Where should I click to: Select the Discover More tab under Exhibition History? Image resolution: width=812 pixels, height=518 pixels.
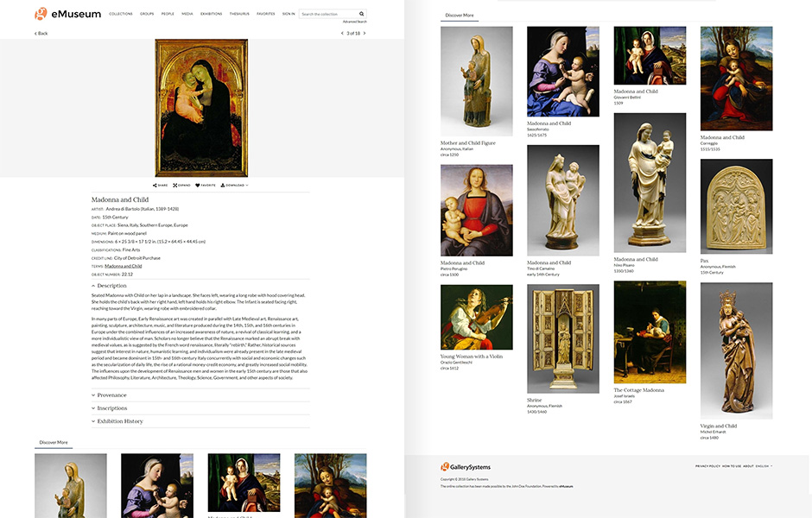(x=54, y=442)
